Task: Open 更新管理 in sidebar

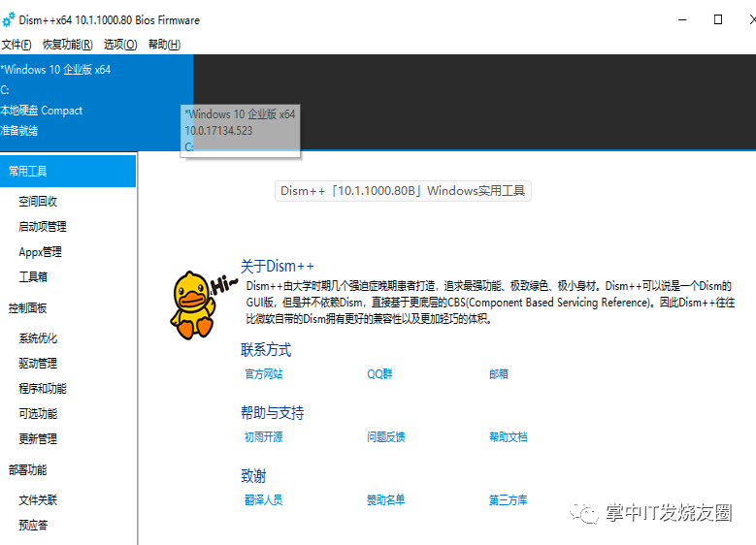Action: click(38, 438)
